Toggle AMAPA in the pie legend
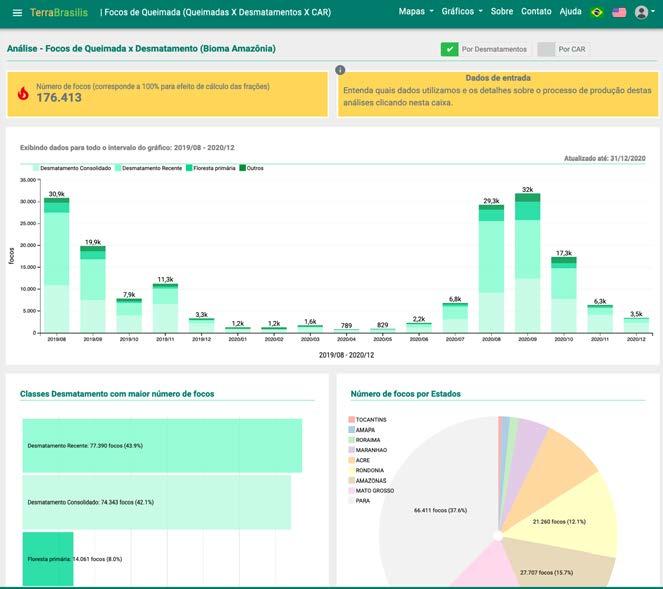The width and height of the screenshot is (663, 589). click(x=362, y=430)
